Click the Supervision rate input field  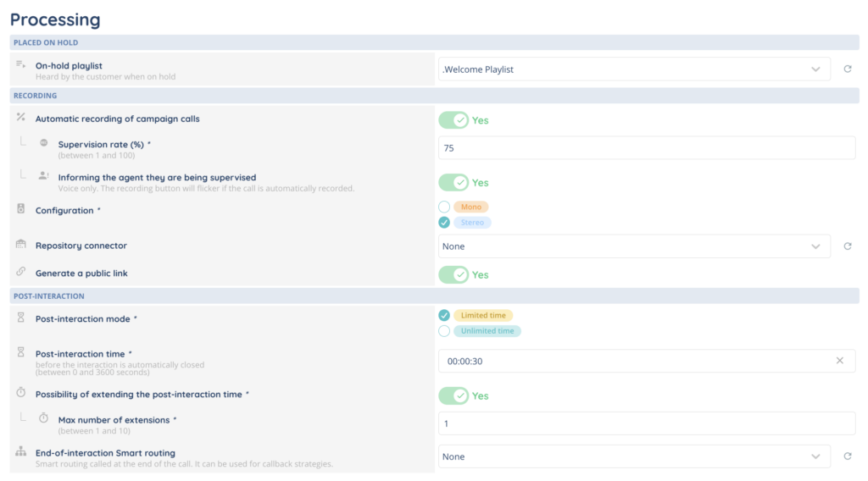646,147
